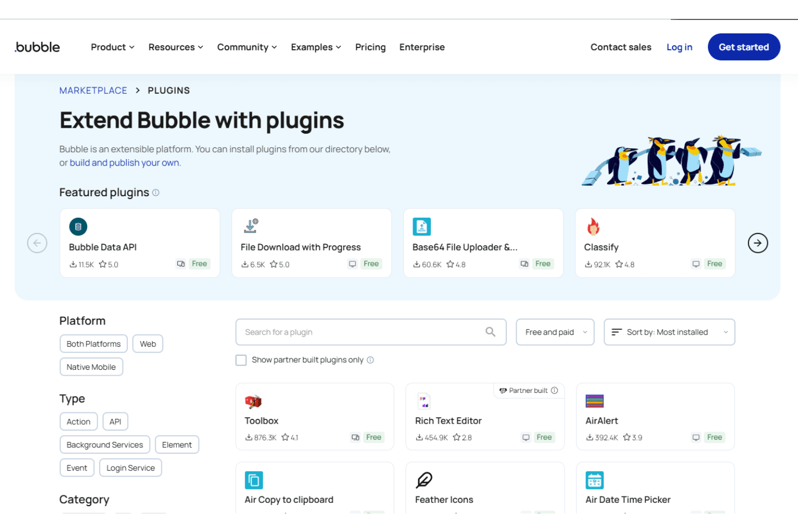This screenshot has width=798, height=532.
Task: Expand the Community menu
Action: (x=247, y=47)
